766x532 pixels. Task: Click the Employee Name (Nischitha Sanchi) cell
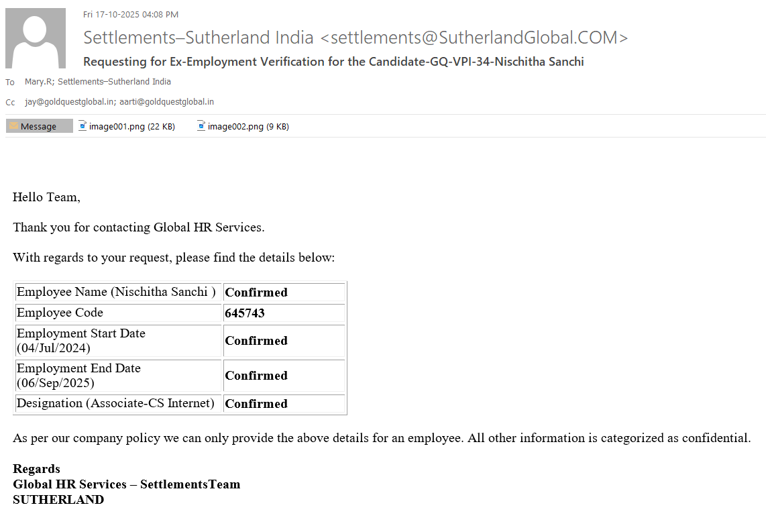coord(117,292)
